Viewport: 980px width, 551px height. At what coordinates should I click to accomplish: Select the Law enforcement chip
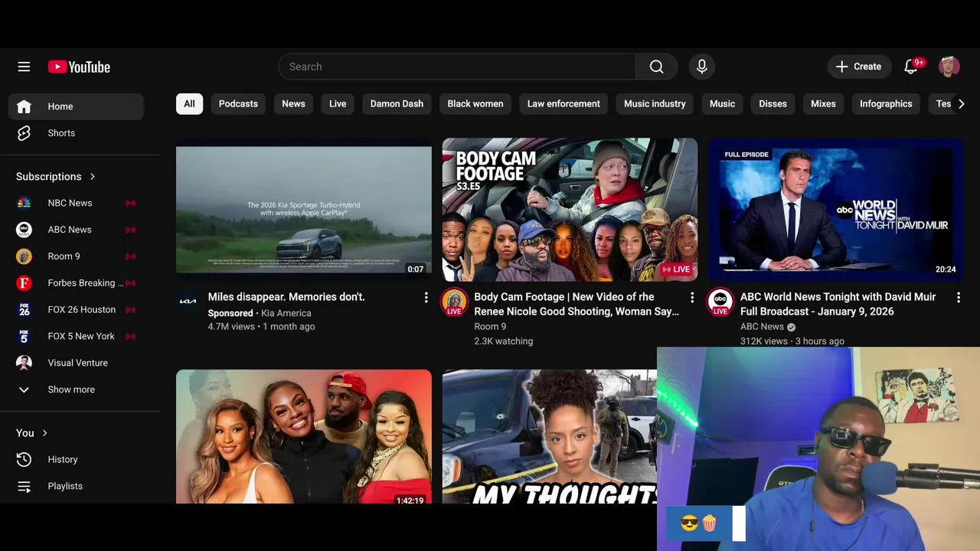(x=563, y=104)
